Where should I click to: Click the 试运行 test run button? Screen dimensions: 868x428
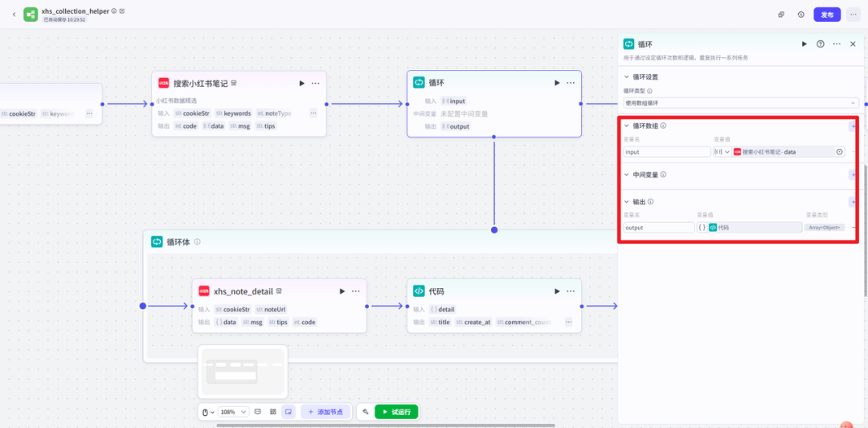(x=396, y=412)
